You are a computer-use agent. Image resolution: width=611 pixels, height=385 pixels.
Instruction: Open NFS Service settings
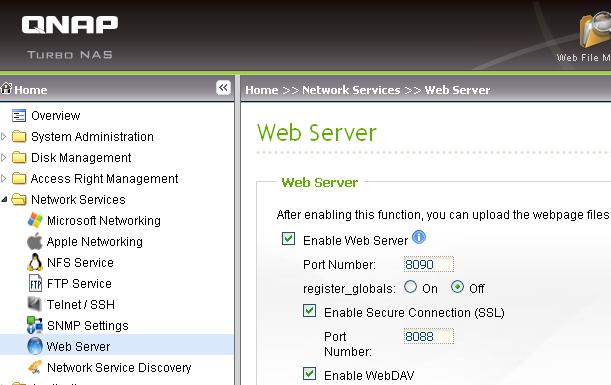(x=80, y=263)
